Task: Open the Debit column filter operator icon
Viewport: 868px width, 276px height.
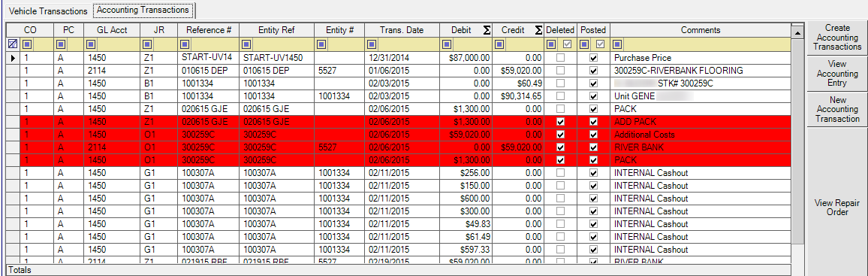Action: pos(448,44)
